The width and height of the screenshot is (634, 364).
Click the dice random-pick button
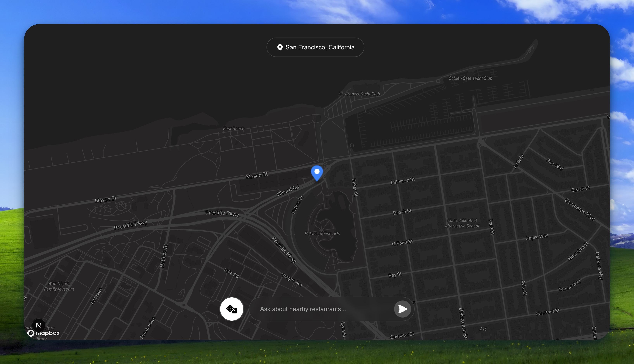click(x=231, y=309)
